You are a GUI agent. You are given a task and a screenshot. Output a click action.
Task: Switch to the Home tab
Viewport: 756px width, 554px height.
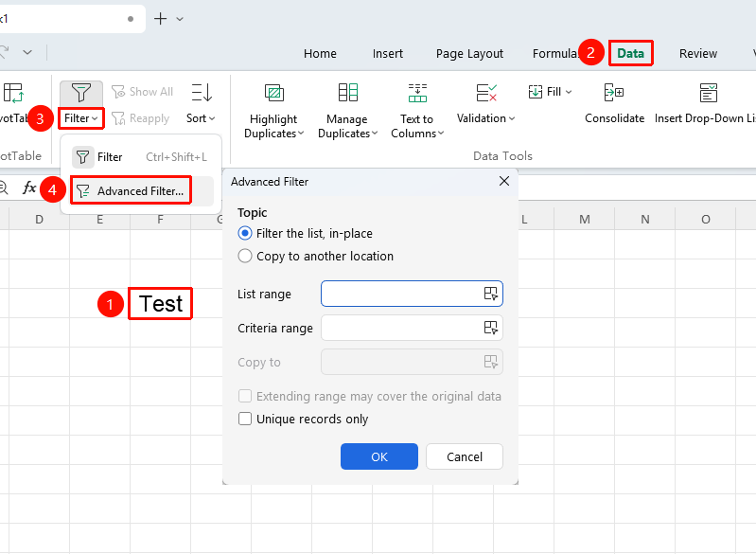(320, 54)
